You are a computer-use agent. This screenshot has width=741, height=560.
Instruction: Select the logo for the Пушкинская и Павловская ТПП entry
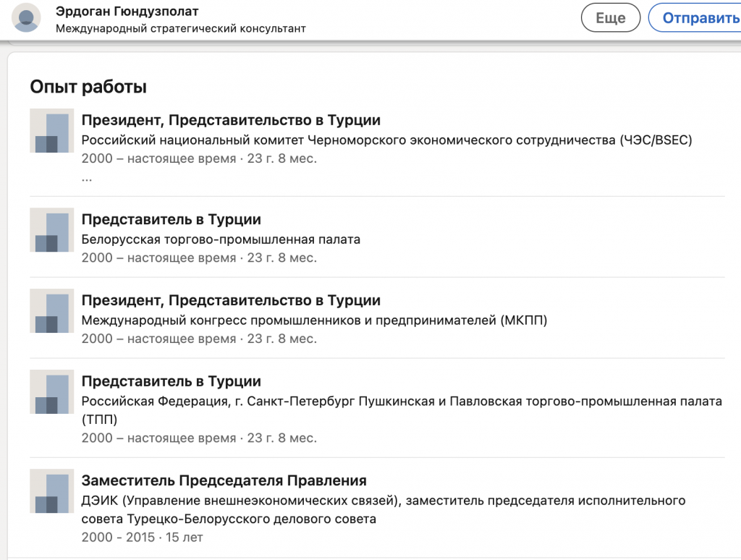pos(52,392)
